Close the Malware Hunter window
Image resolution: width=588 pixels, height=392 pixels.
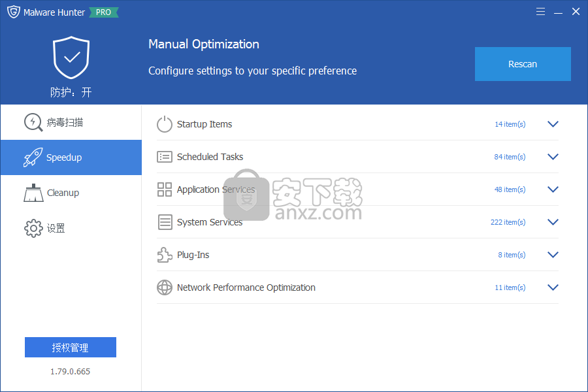[576, 12]
